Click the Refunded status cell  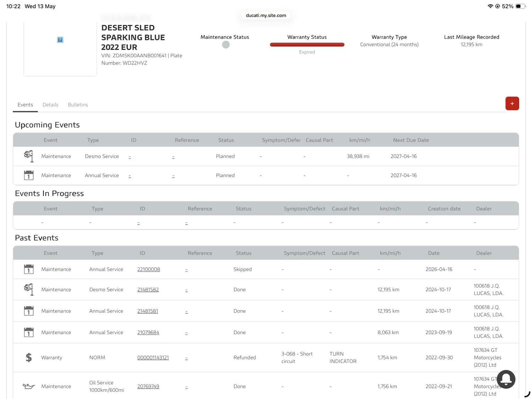[244, 357]
